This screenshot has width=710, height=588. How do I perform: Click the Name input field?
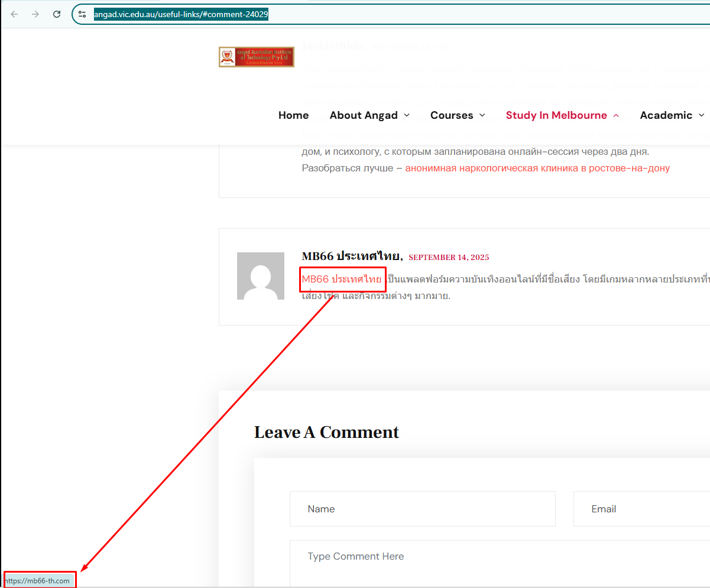tap(423, 509)
